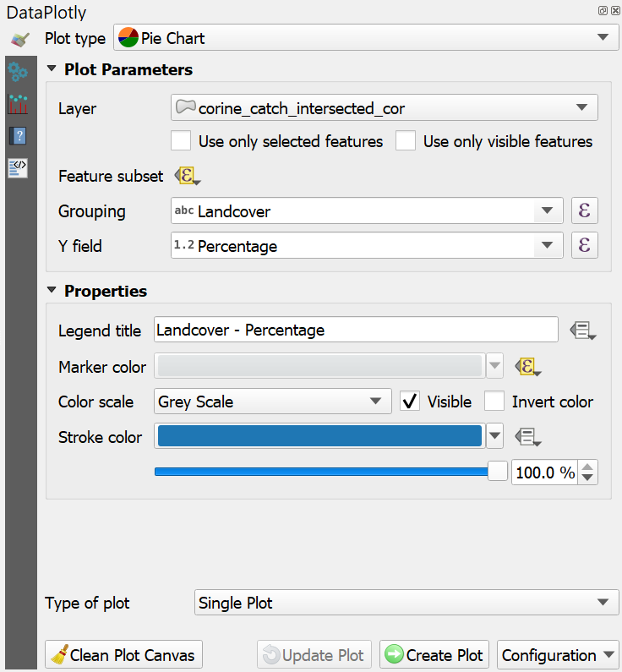This screenshot has height=672, width=622.
Task: Click the blue Stroke color swatch
Action: (319, 436)
